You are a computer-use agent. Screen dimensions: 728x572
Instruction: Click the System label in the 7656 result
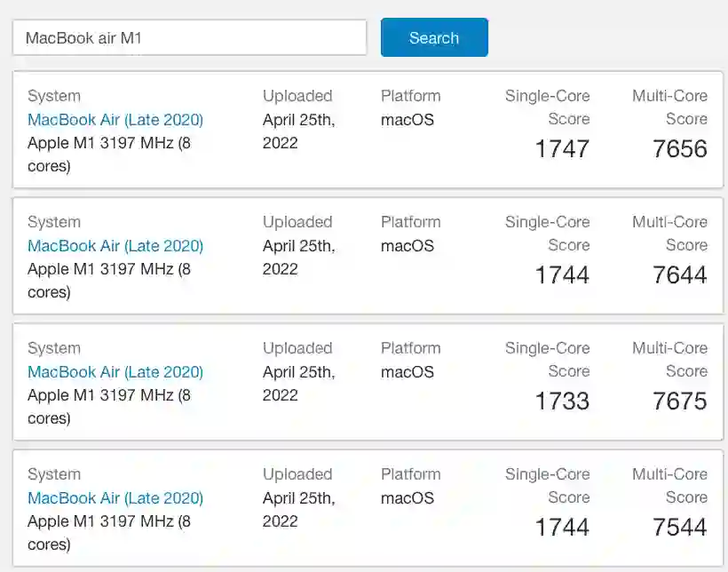[x=54, y=96]
